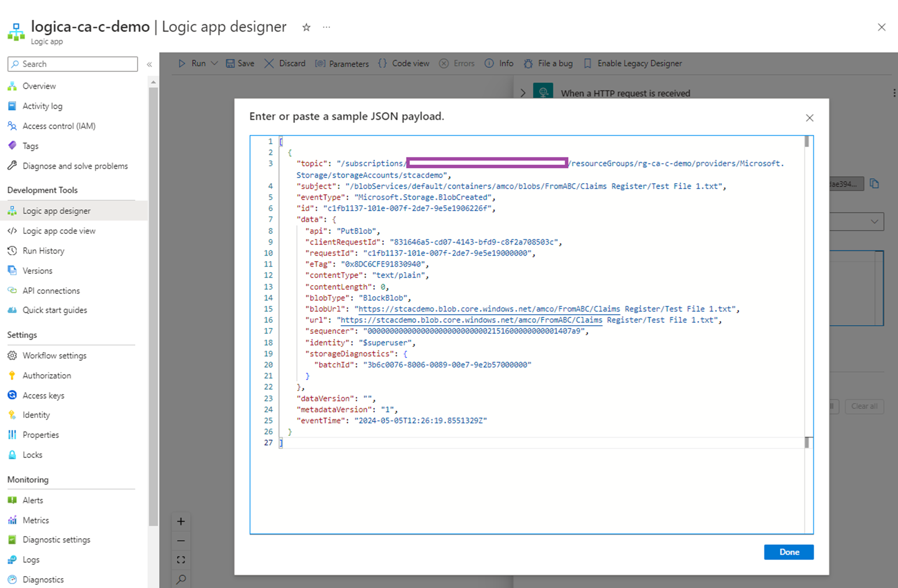Click the Logs icon
This screenshot has height=588, width=898.
12,559
